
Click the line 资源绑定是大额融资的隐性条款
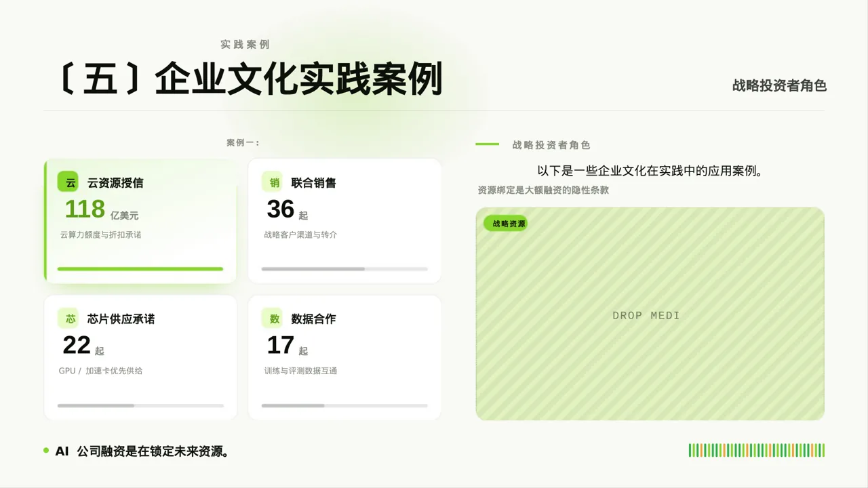point(543,190)
